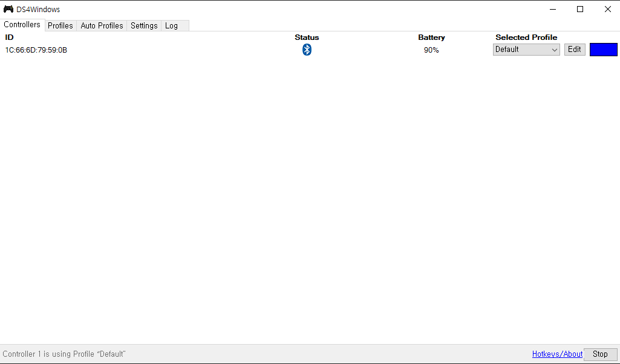The height and width of the screenshot is (364, 620).
Task: Go to the Settings tab
Action: [x=144, y=25]
